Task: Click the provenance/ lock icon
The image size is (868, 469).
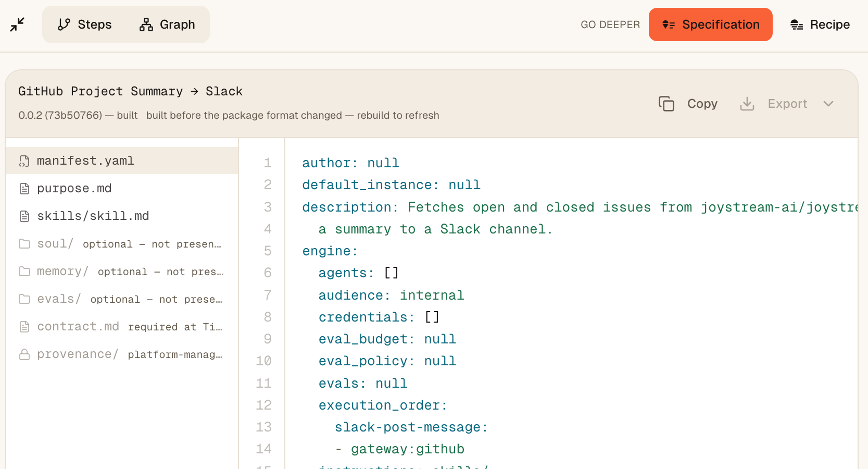Action: coord(24,354)
